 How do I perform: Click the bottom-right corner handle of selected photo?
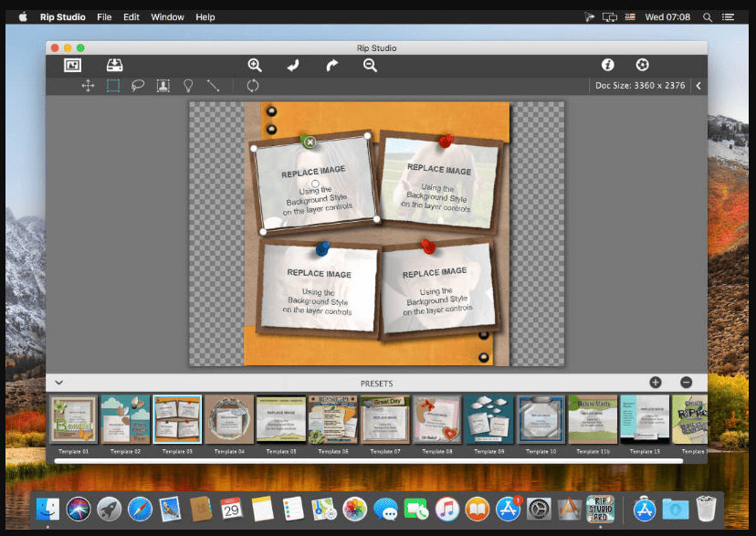coord(376,219)
